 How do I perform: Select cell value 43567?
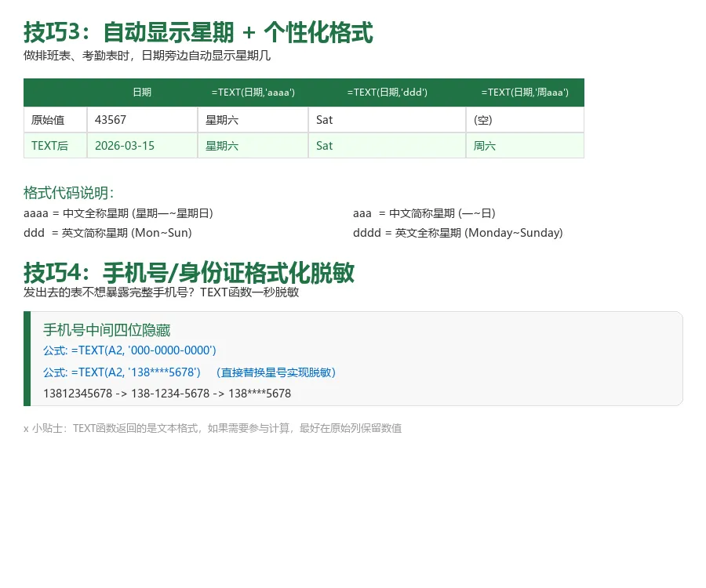coord(111,120)
